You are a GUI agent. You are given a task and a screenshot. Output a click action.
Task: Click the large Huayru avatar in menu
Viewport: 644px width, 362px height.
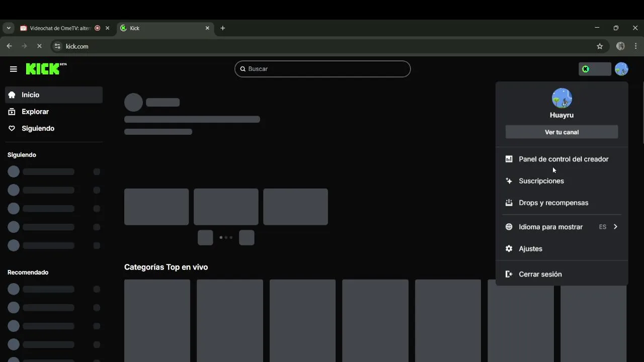click(562, 98)
